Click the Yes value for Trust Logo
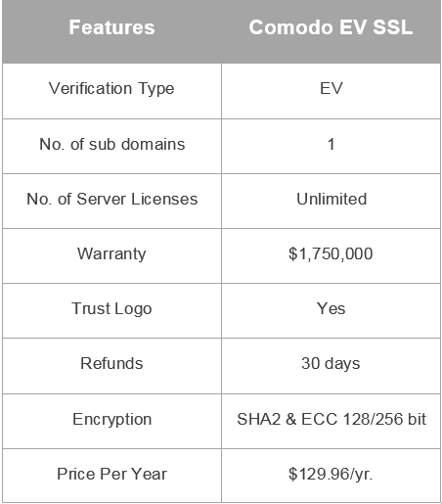 331,308
